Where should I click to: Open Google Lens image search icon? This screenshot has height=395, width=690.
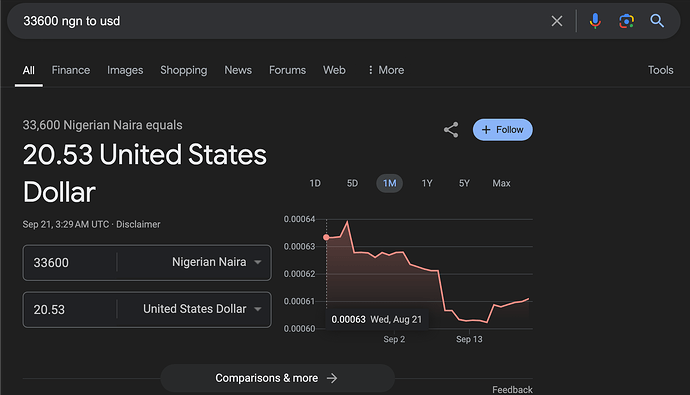click(626, 21)
